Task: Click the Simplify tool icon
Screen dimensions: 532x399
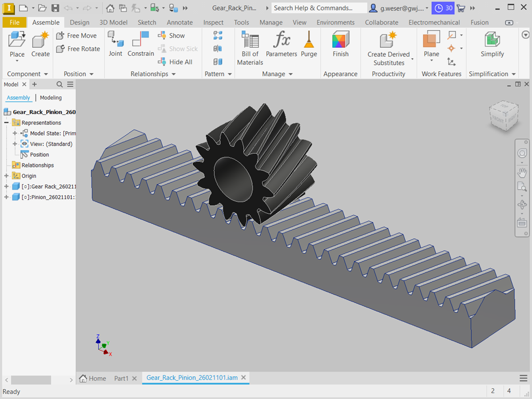Action: [492, 40]
